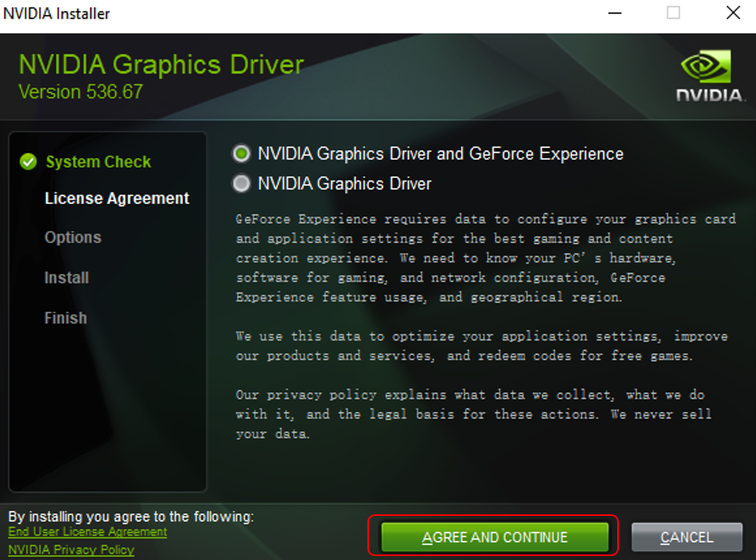The image size is (756, 560).
Task: Click the 'NVIDIA Installer' title bar text
Action: tap(57, 13)
